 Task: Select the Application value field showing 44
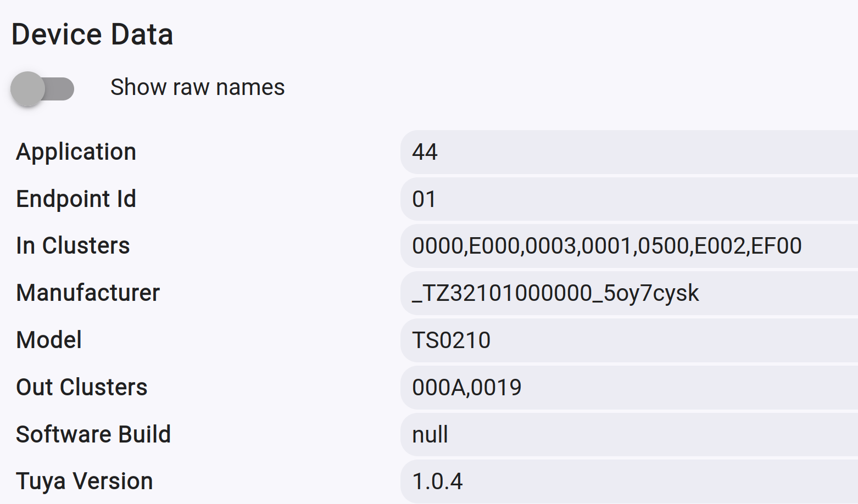[629, 152]
